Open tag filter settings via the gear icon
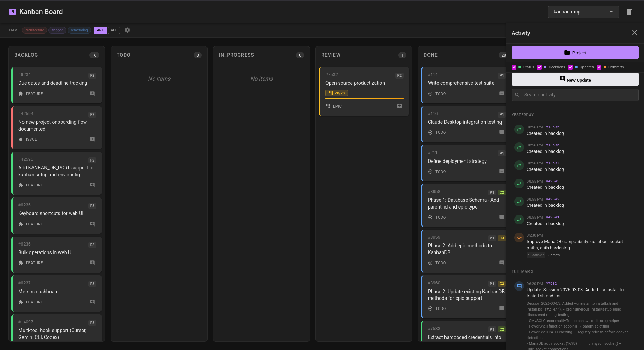 pyautogui.click(x=127, y=30)
